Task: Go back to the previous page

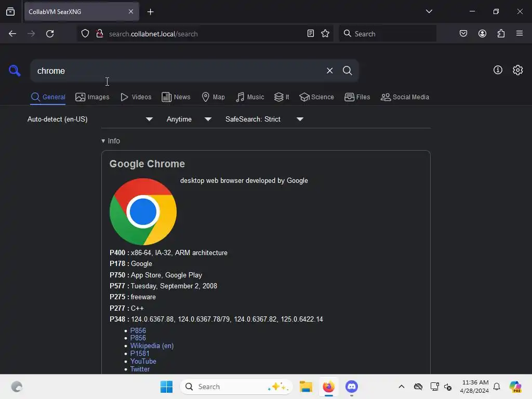Action: click(x=12, y=34)
